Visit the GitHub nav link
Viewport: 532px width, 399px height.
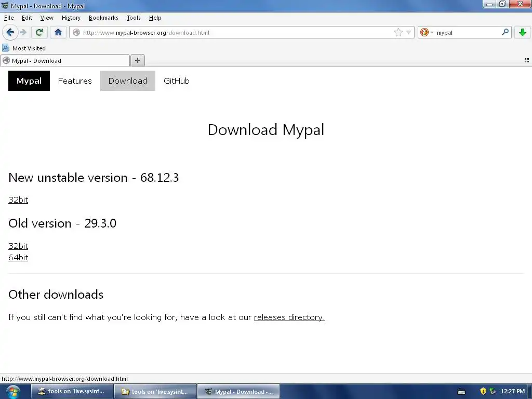[x=177, y=81]
